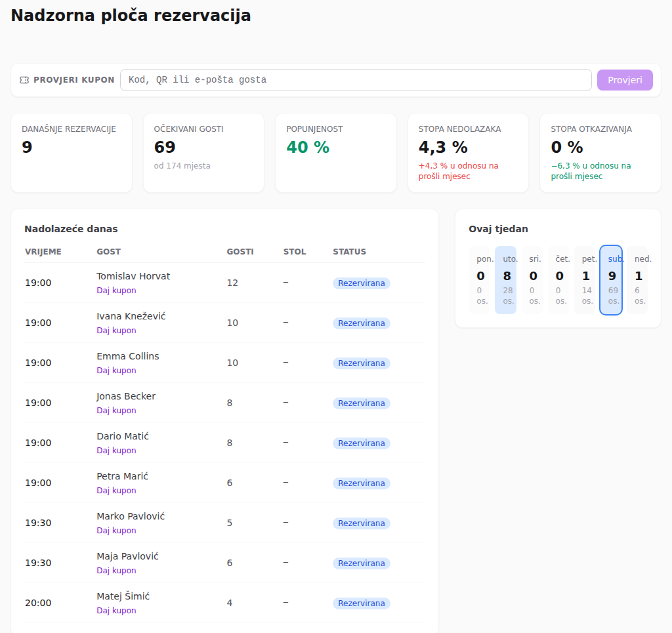Open the Stopa otkazivanja card
The height and width of the screenshot is (633, 672).
click(600, 153)
